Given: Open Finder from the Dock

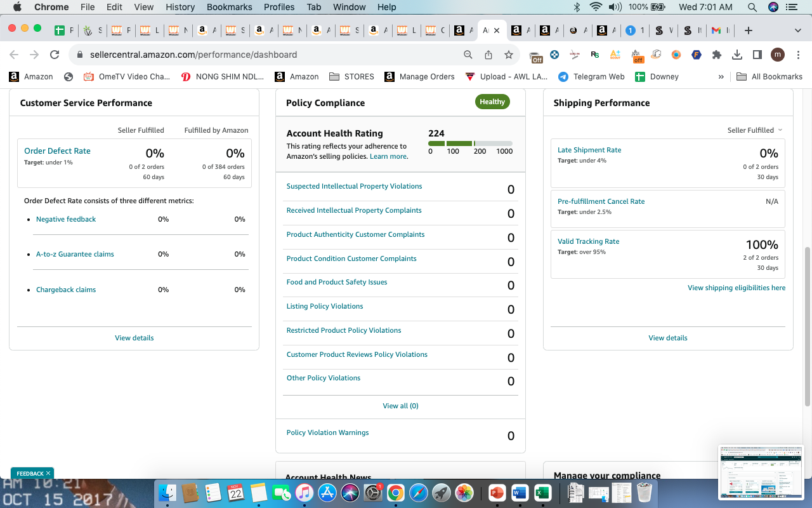Looking at the screenshot, I should coord(167,493).
